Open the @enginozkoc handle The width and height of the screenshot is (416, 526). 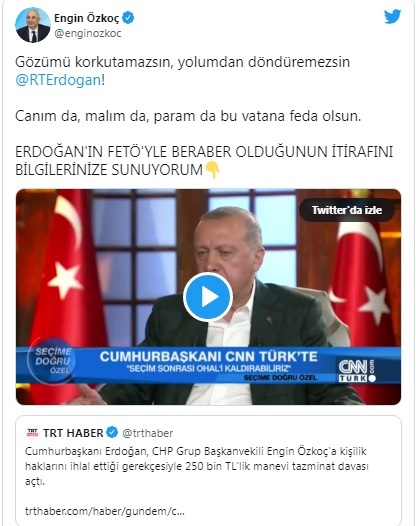point(88,34)
